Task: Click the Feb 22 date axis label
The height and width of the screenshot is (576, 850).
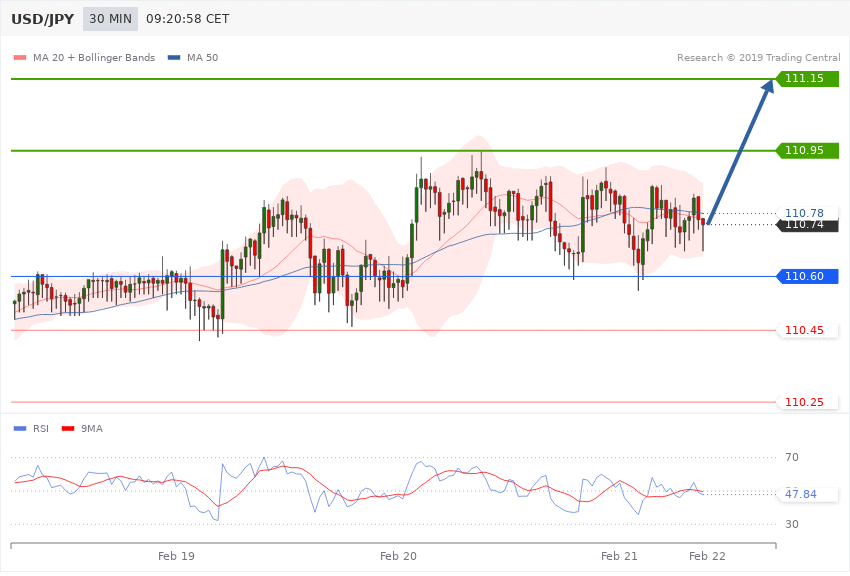Action: (707, 556)
